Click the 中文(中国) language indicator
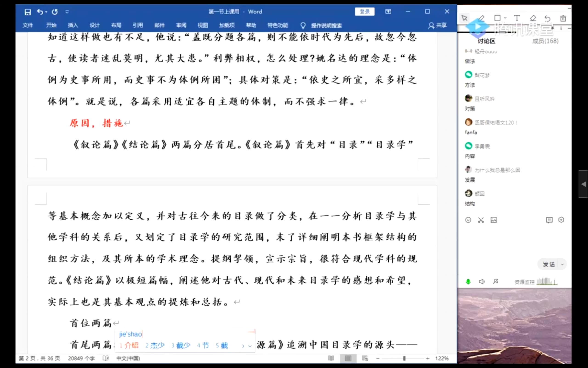Viewport: 588px width, 368px height. (x=128, y=358)
